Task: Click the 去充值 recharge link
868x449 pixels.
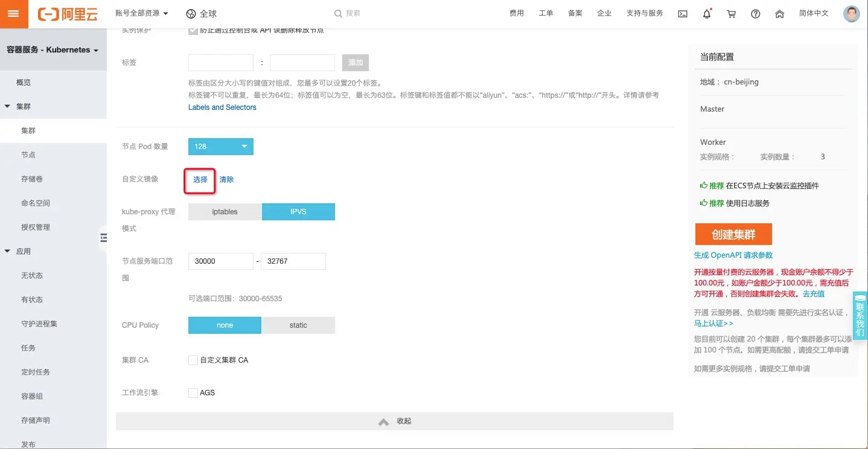Action: 814,294
